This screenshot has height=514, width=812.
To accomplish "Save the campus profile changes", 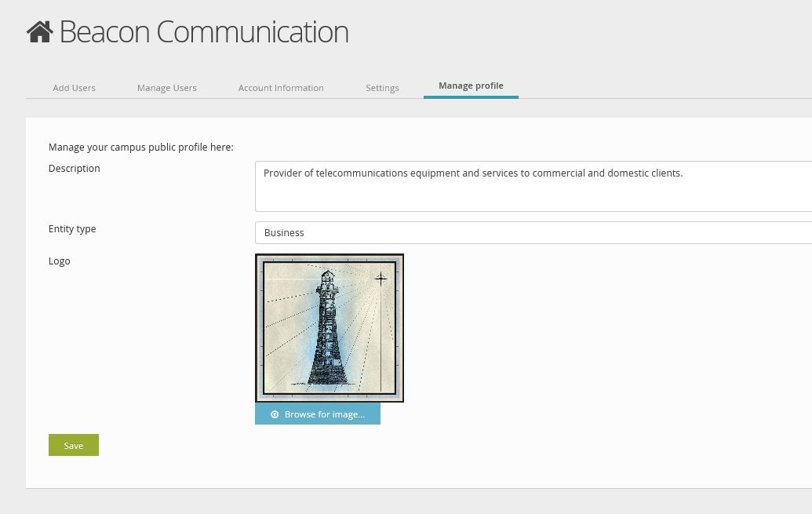I will pyautogui.click(x=74, y=445).
